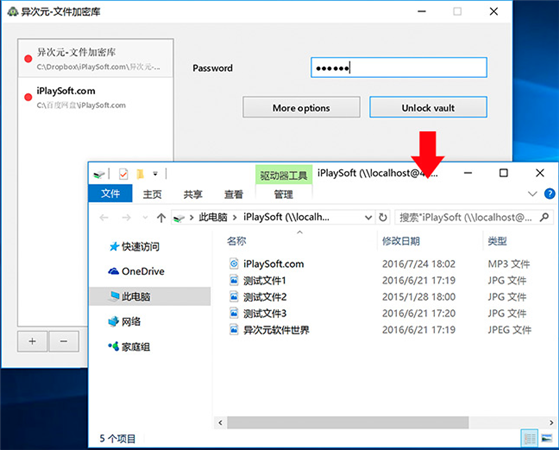This screenshot has height=450, width=559.
Task: Refresh the current folder
Action: coord(383,217)
